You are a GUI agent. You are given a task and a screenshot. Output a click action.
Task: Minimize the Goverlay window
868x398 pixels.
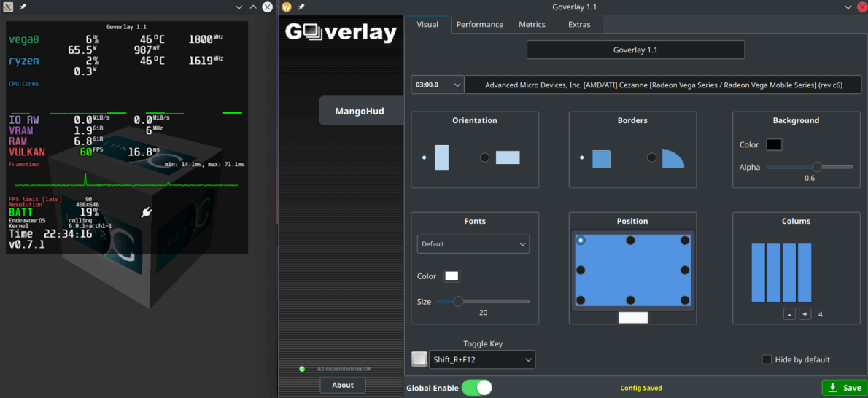pyautogui.click(x=848, y=7)
